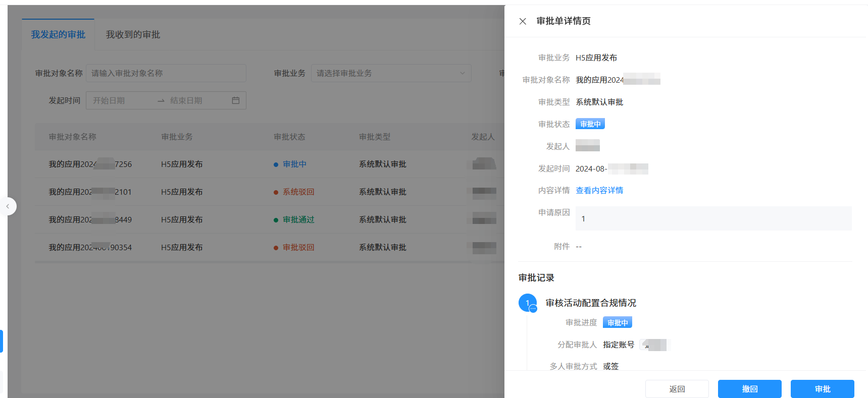Image resolution: width=868 pixels, height=398 pixels.
Task: Click the 审批中 tag beside 审批进度
Action: click(618, 322)
